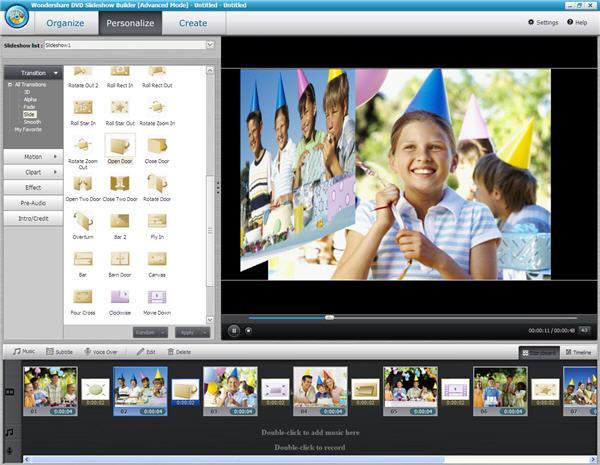Select the Open Door transition icon
This screenshot has height=465, width=600.
pos(120,145)
